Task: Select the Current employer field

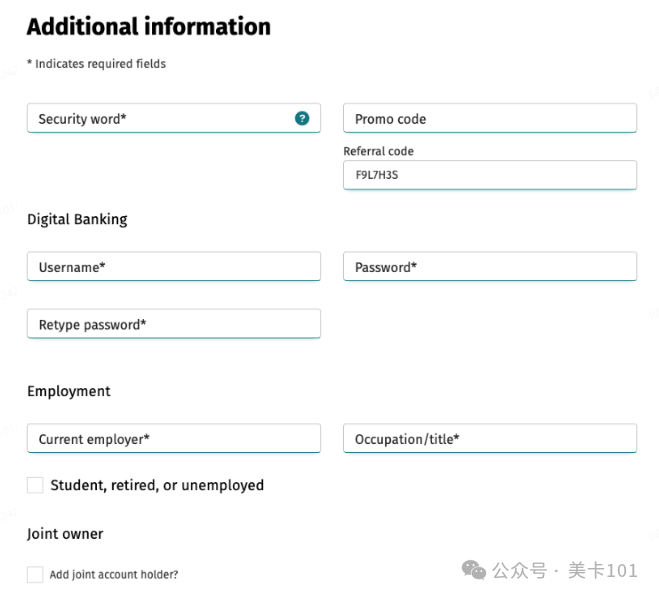Action: (x=173, y=439)
